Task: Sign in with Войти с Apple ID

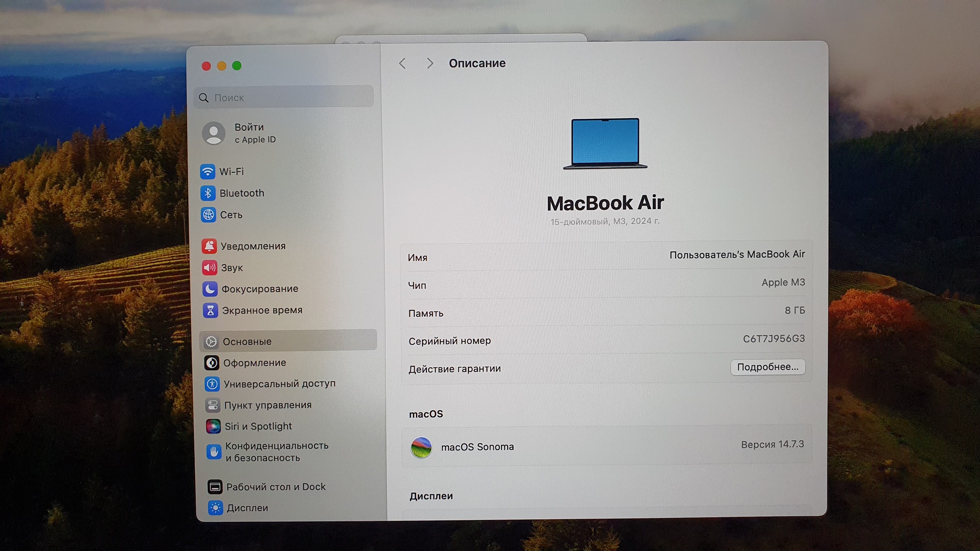Action: (255, 133)
